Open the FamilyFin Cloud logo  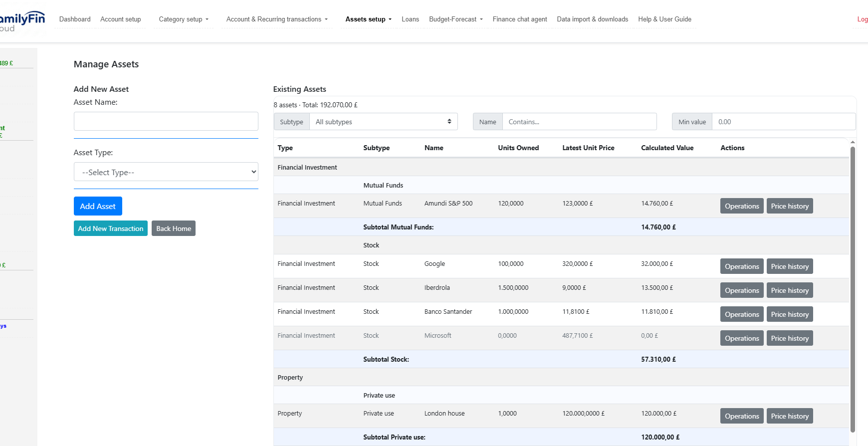(21, 21)
